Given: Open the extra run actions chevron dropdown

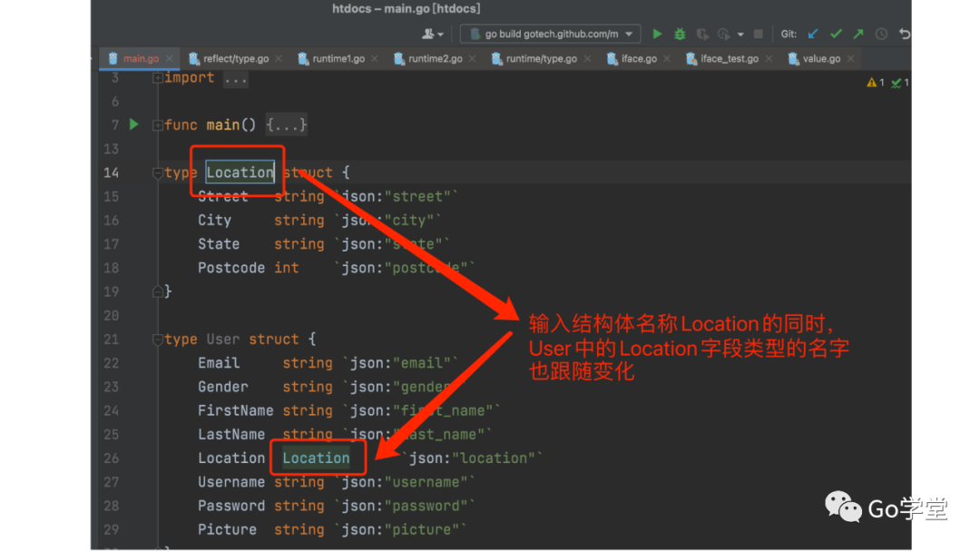Looking at the screenshot, I should pyautogui.click(x=740, y=34).
